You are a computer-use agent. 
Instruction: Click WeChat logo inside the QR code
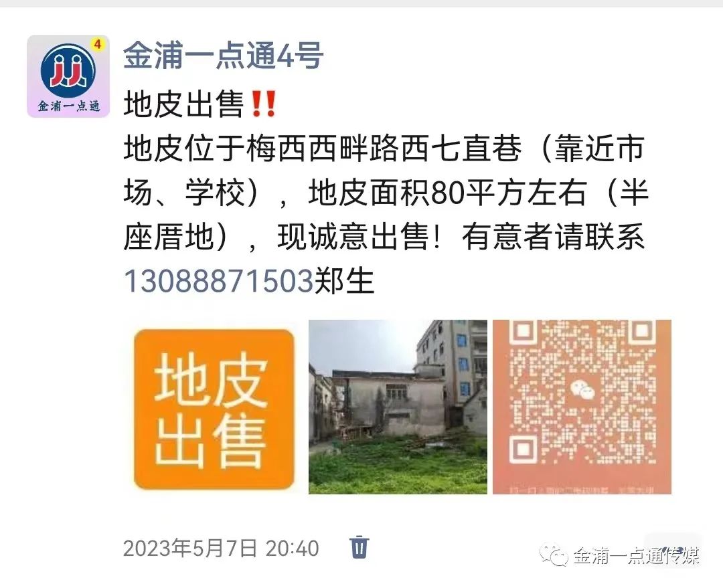tap(582, 391)
